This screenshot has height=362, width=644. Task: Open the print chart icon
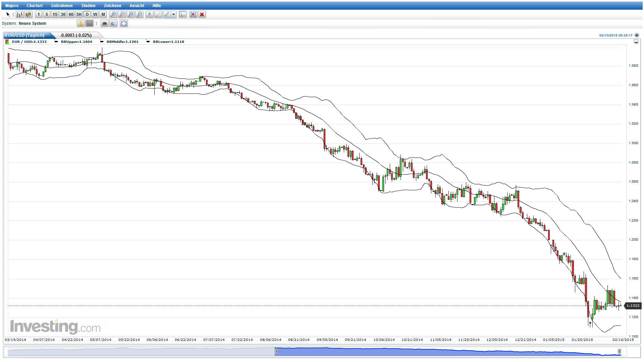click(105, 23)
